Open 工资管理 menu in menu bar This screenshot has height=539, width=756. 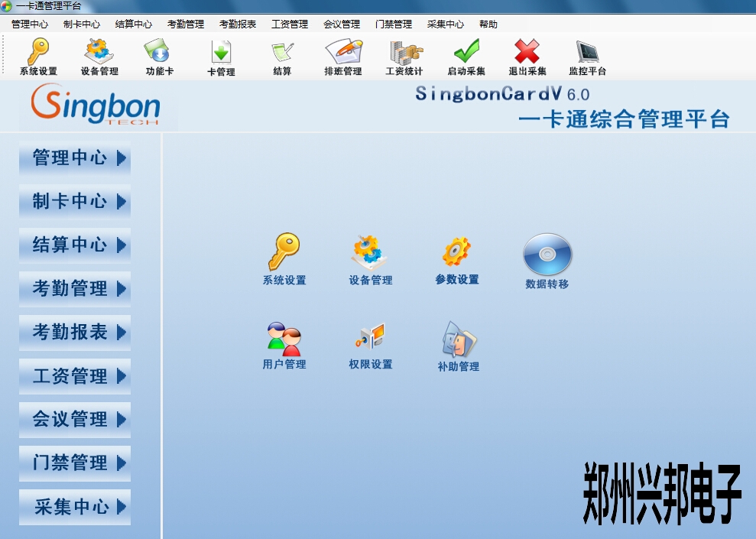coord(290,24)
